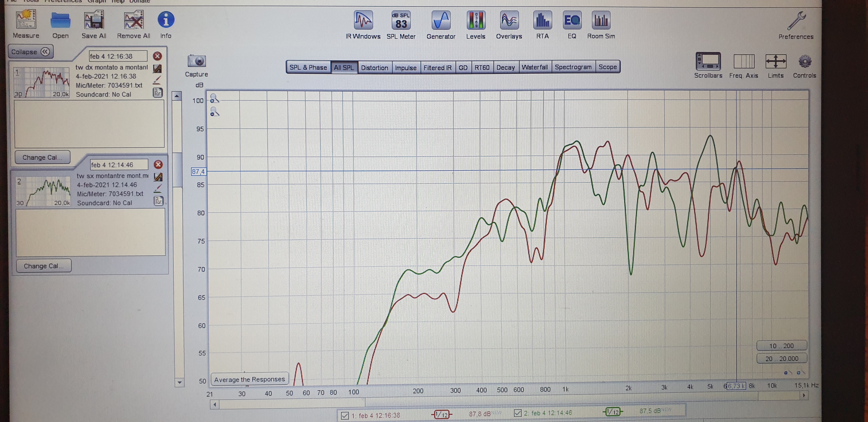Open graph Limits icon

pyautogui.click(x=776, y=62)
